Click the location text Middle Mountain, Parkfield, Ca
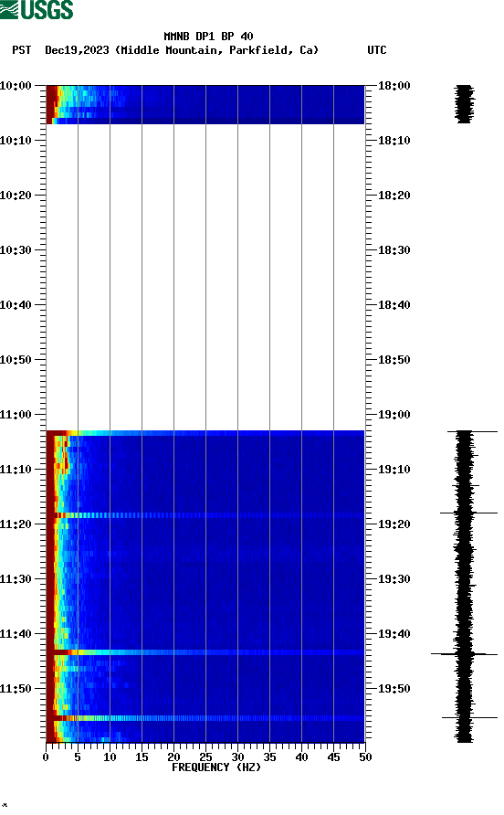504x815 pixels. tap(216, 50)
